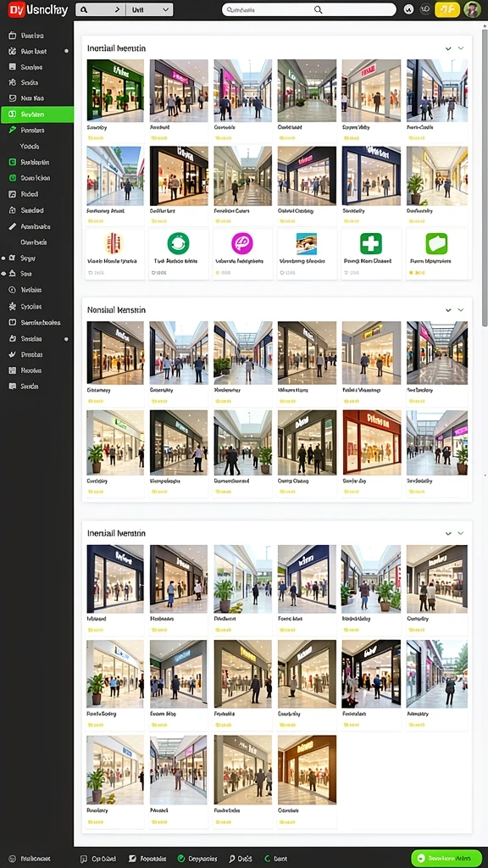Open the top-bar dropdown with the down chevron
The height and width of the screenshot is (868, 488).
coord(149,9)
